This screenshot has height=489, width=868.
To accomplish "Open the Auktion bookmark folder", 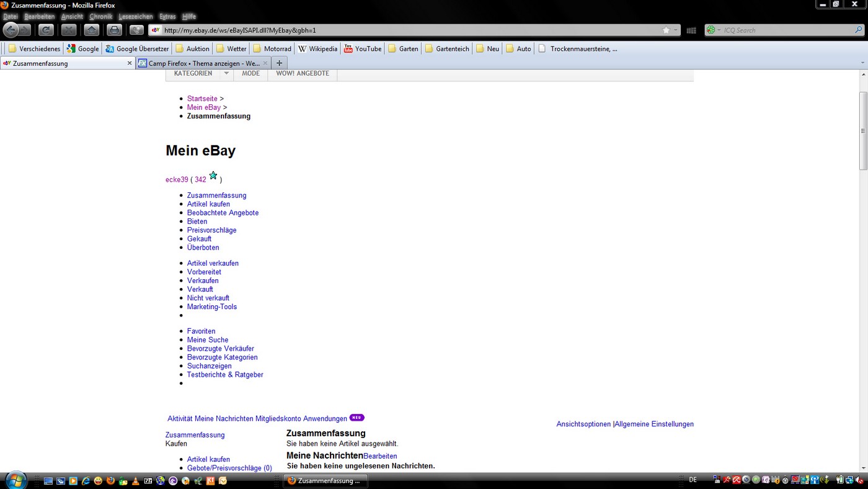I will click(x=193, y=48).
